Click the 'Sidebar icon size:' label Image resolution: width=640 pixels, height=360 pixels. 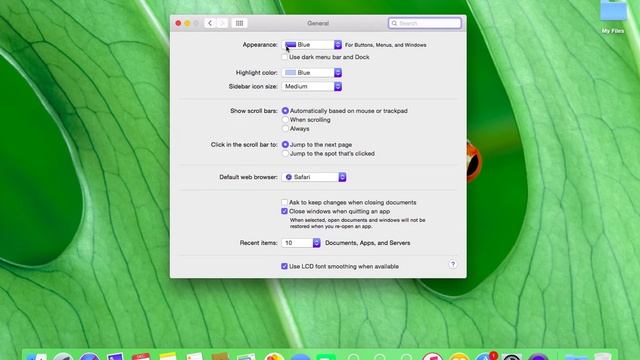click(253, 87)
